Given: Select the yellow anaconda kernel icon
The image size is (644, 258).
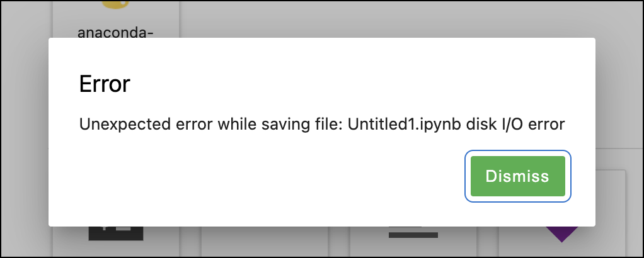Looking at the screenshot, I should 115,4.
